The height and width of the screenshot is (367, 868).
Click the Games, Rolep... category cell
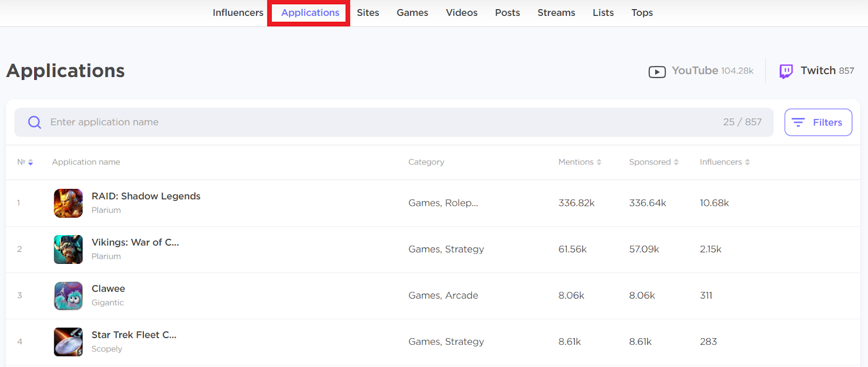pyautogui.click(x=443, y=203)
